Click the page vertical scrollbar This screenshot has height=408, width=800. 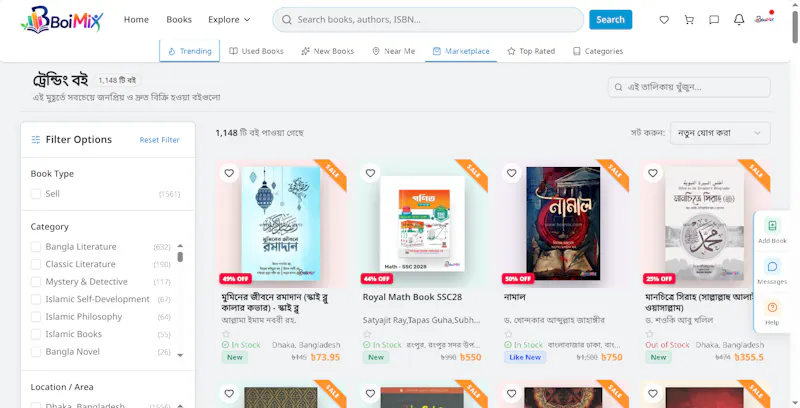[x=795, y=26]
